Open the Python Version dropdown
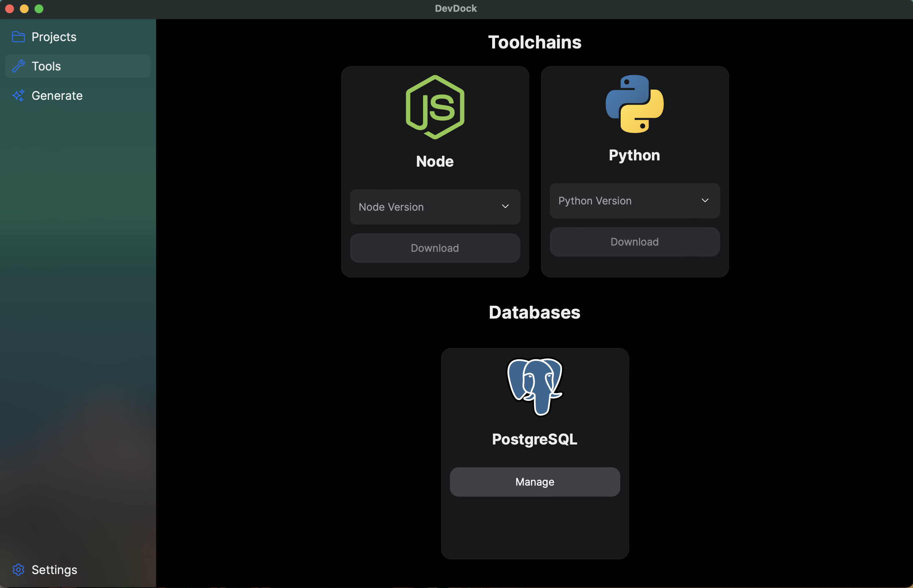 tap(634, 200)
